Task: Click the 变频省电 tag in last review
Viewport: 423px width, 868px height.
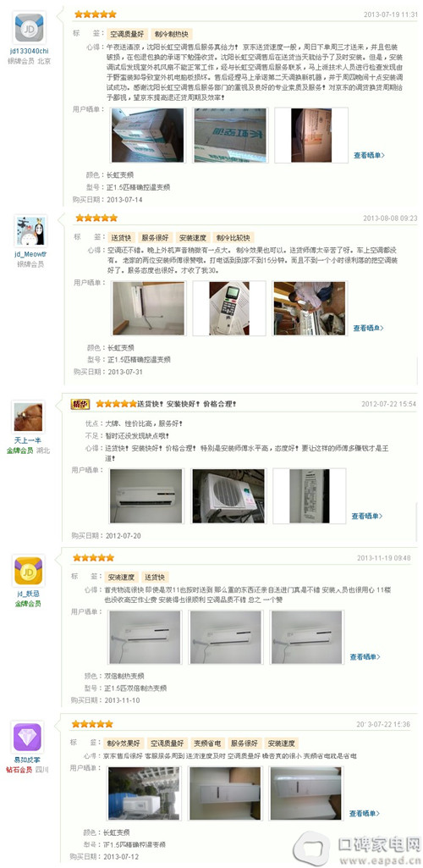Action: point(206,744)
